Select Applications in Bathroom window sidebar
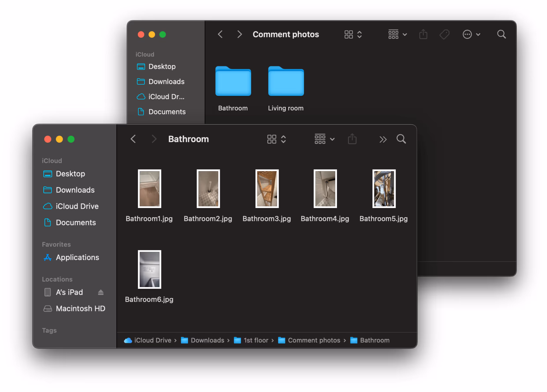The height and width of the screenshot is (392, 547). click(x=77, y=257)
